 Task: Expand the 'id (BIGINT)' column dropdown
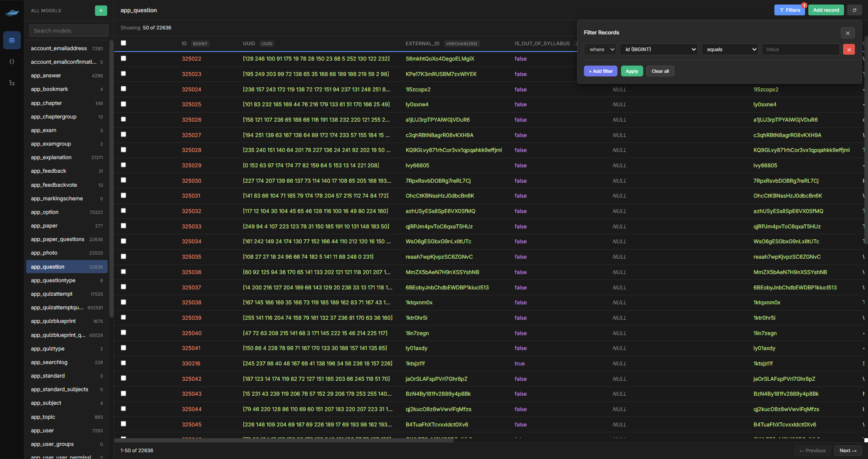[x=659, y=49]
